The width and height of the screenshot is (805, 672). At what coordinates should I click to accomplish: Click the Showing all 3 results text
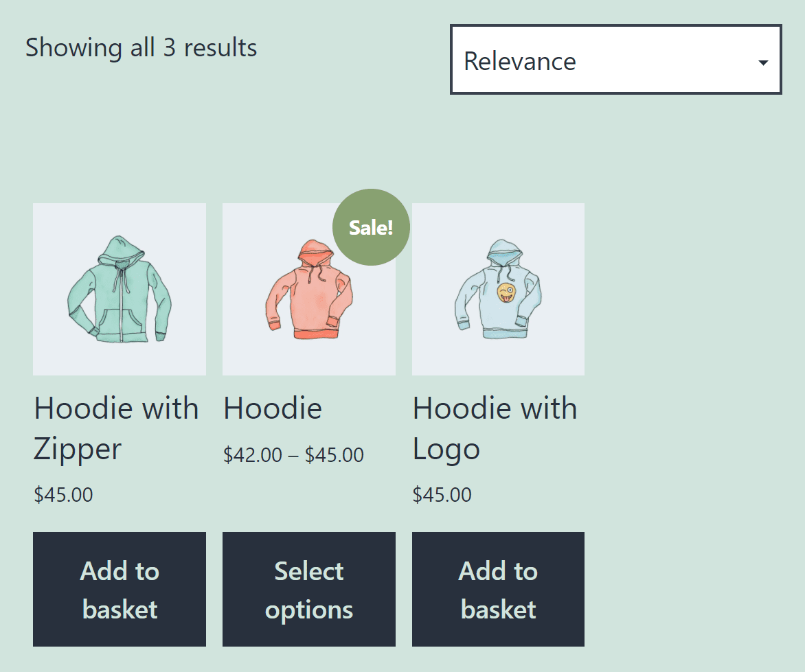click(141, 47)
